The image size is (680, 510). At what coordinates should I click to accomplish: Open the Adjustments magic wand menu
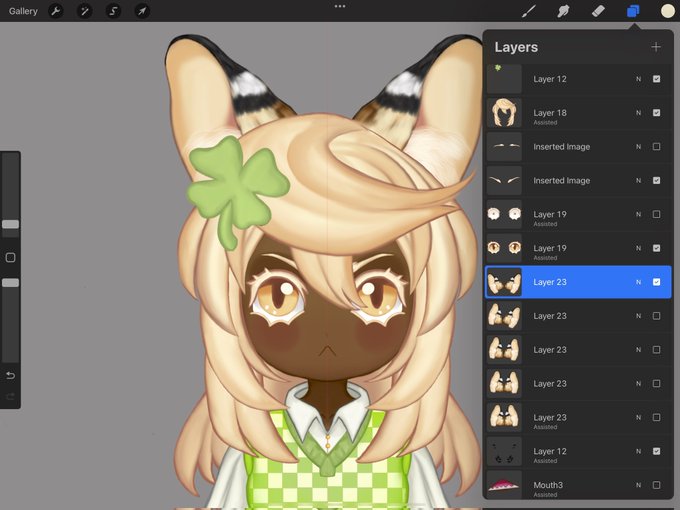pyautogui.click(x=84, y=11)
